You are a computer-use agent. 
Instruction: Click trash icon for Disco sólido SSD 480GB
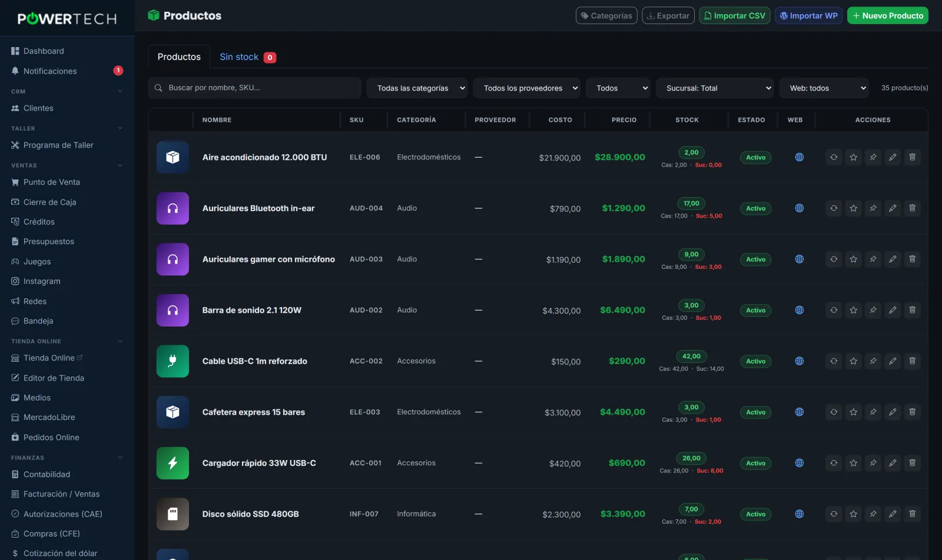(x=912, y=514)
